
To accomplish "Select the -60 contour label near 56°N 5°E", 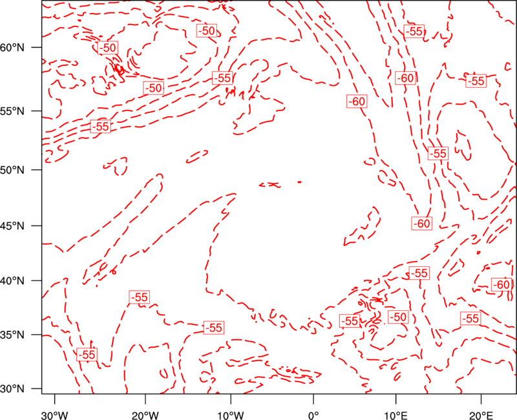I will [357, 101].
